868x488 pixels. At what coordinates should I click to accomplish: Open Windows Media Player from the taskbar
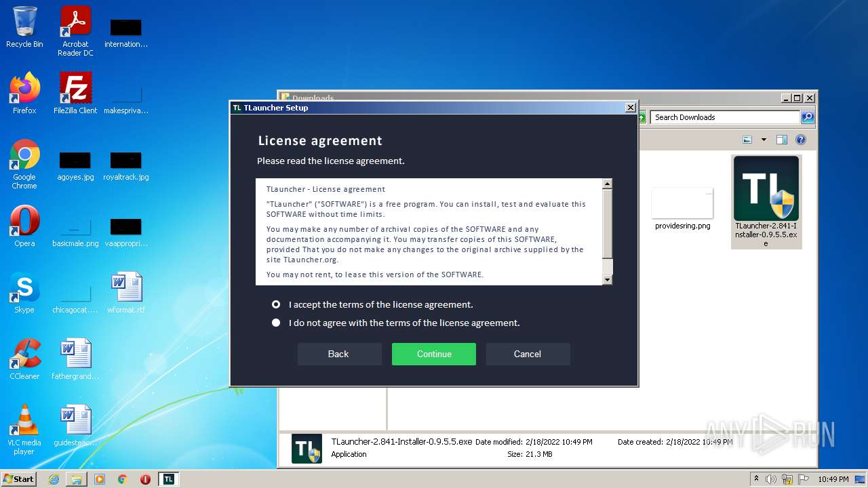click(x=100, y=479)
